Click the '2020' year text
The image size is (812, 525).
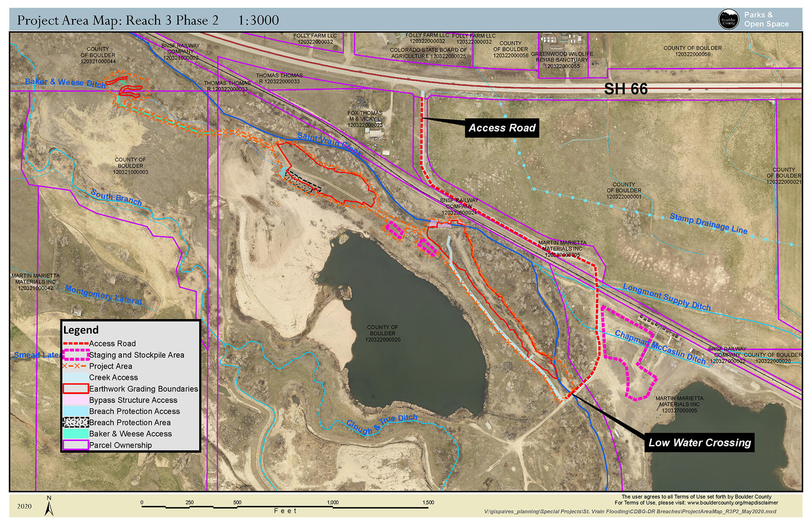24,506
